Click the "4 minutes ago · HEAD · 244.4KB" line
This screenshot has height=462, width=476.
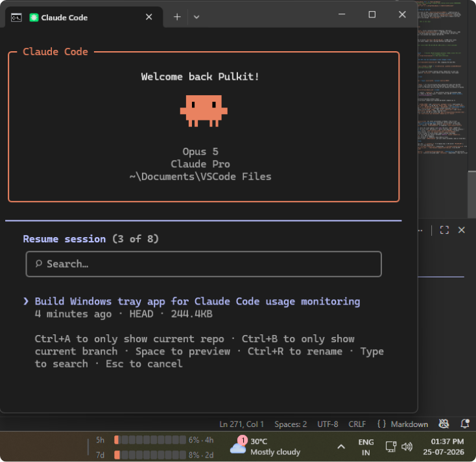coord(124,314)
